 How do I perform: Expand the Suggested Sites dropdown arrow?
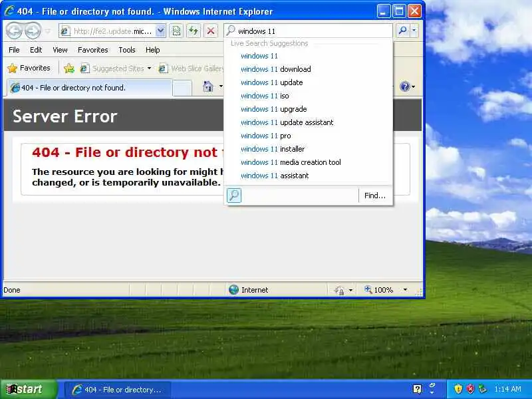point(149,68)
